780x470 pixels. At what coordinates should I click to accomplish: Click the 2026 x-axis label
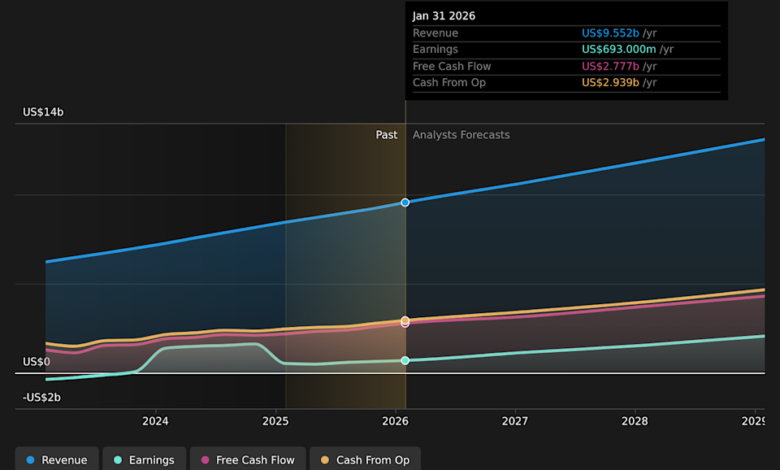[x=395, y=422]
